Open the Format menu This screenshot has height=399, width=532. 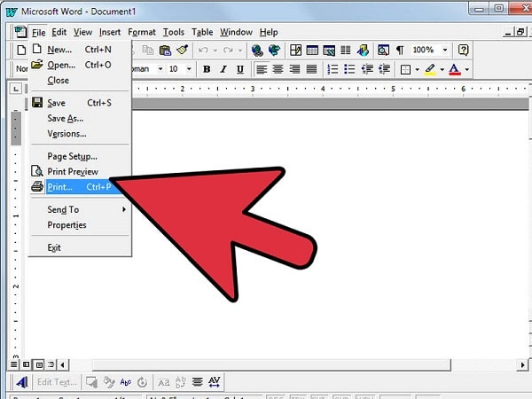[142, 32]
